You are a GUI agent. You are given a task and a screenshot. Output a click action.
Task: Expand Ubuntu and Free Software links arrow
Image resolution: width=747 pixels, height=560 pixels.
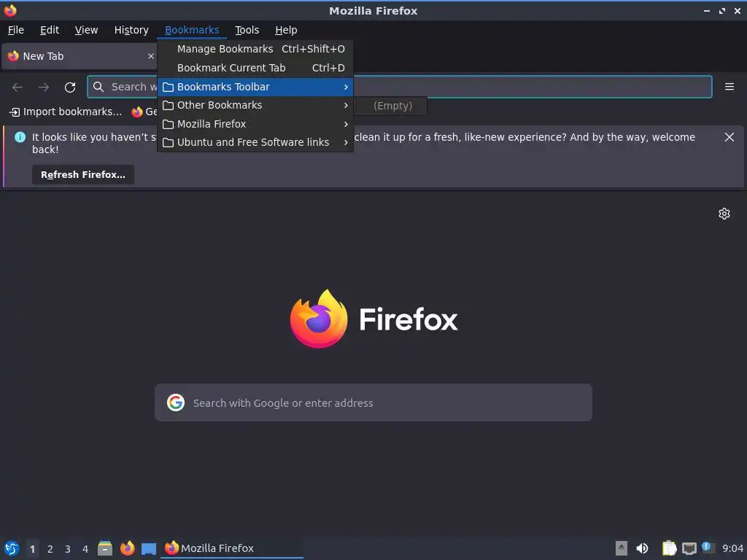[346, 142]
